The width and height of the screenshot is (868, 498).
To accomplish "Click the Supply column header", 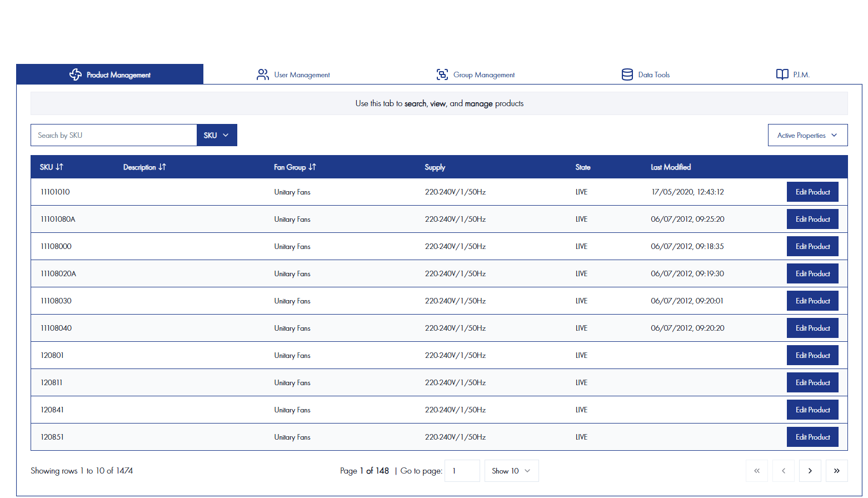I will click(x=435, y=167).
